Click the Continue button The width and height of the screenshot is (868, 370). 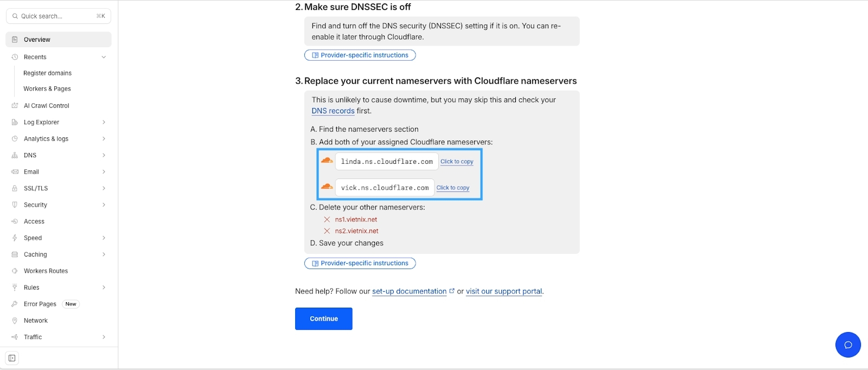[323, 318]
